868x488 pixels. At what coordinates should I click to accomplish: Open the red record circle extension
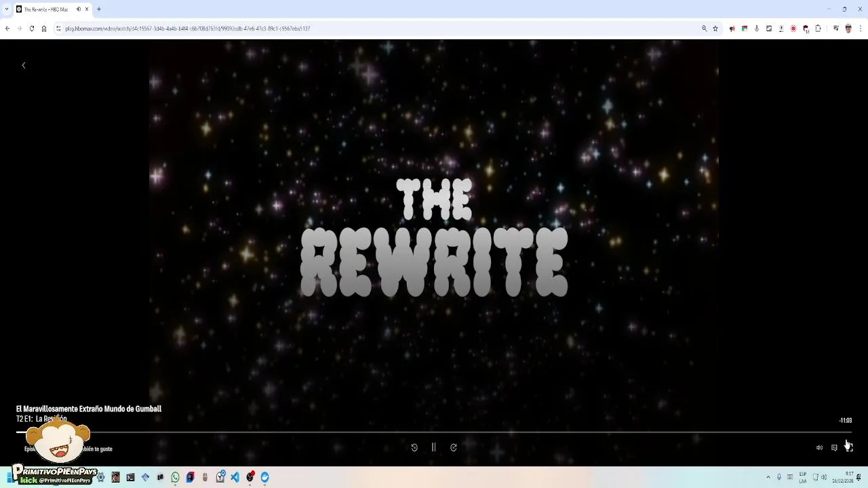[x=793, y=28]
